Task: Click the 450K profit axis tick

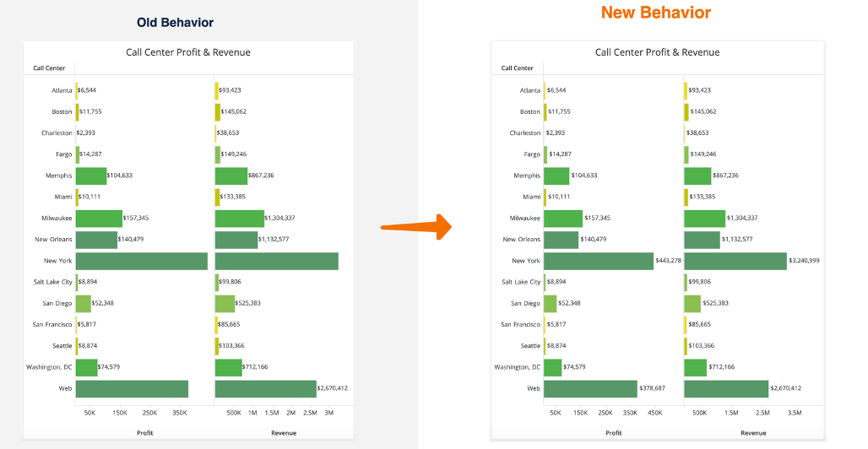Action: coord(654,413)
